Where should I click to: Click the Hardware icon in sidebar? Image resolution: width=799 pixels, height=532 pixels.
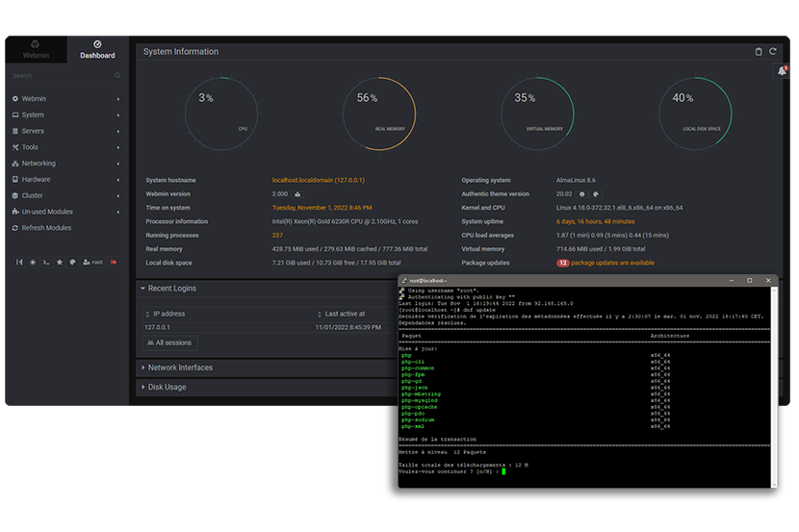coord(15,180)
